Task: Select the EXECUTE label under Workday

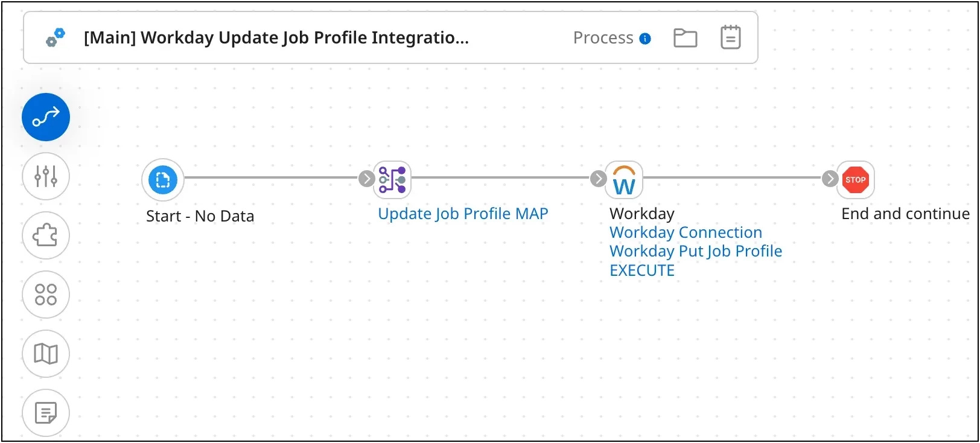Action: click(641, 270)
